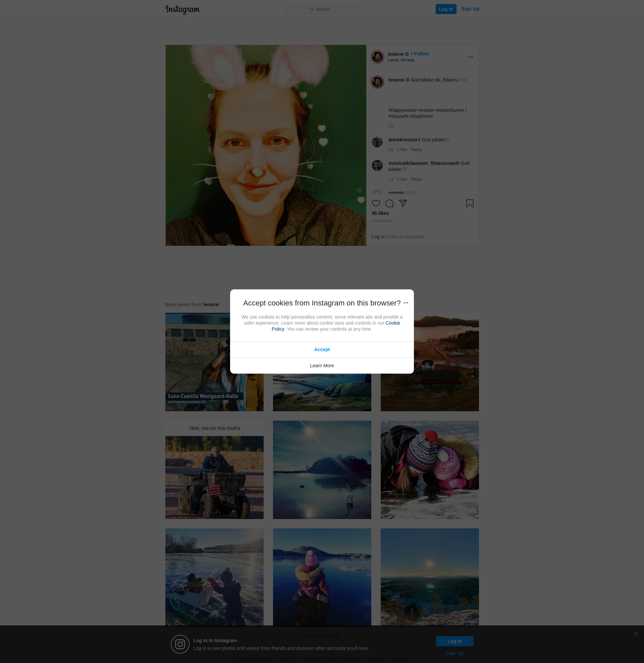This screenshot has width=644, height=663.
Task: Open the post's three-dot options menu
Action: pos(470,57)
